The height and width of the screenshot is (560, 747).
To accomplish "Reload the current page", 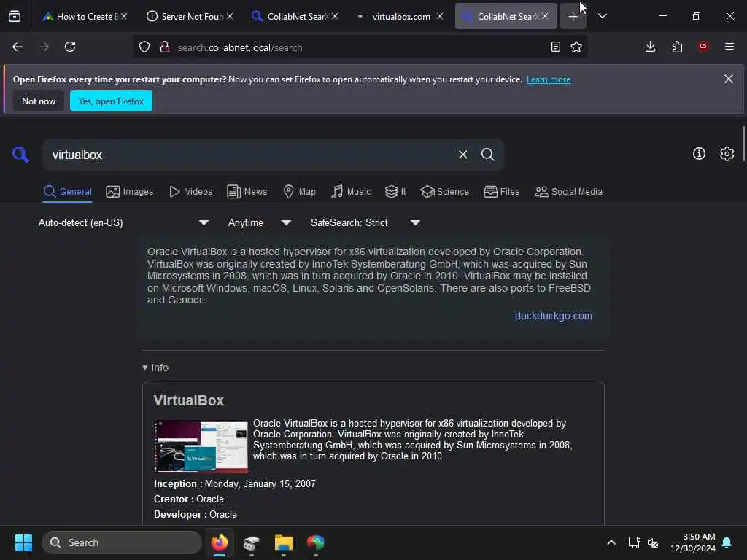I will pos(70,47).
